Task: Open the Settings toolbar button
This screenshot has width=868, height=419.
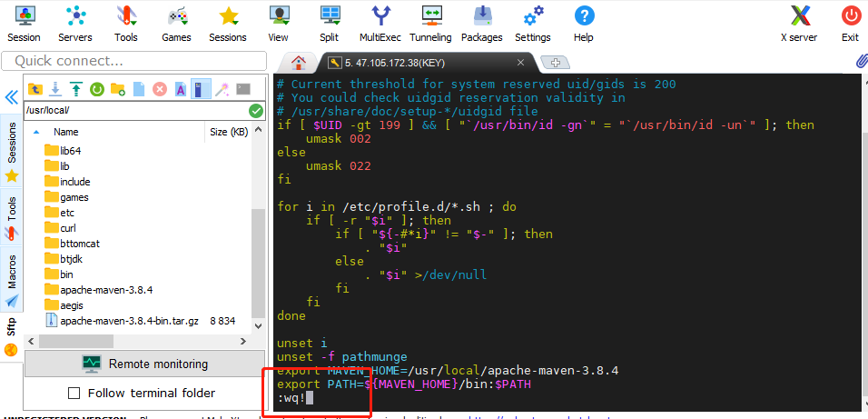Action: [x=533, y=24]
